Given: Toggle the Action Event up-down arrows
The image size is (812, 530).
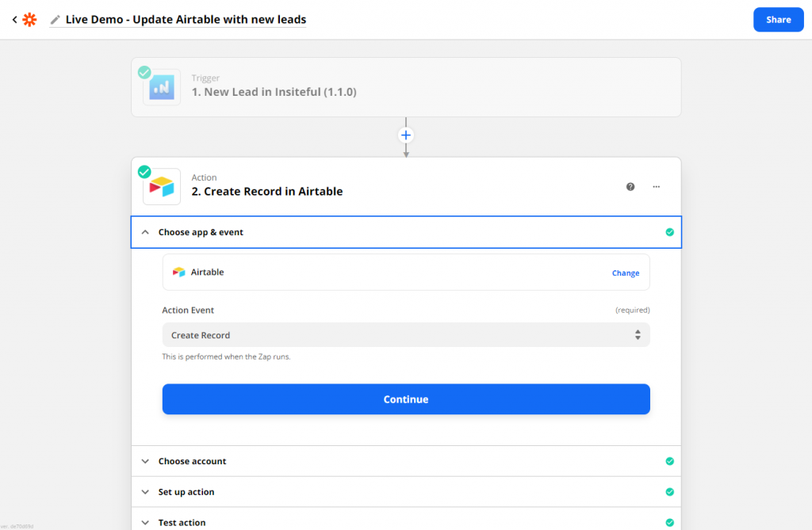Looking at the screenshot, I should pos(638,335).
